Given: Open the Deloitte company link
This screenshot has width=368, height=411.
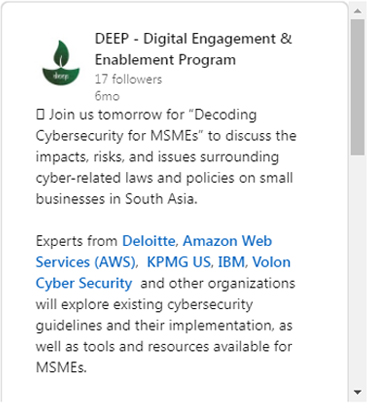Looking at the screenshot, I should point(148,241).
